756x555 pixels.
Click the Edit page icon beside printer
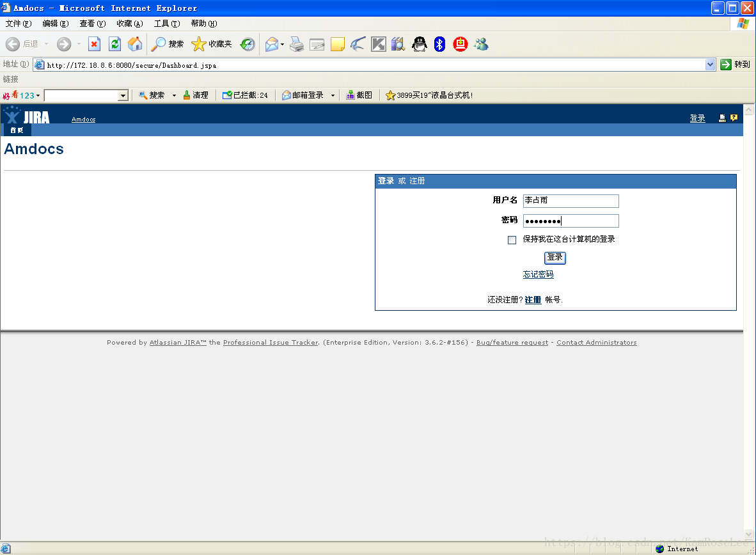point(317,44)
